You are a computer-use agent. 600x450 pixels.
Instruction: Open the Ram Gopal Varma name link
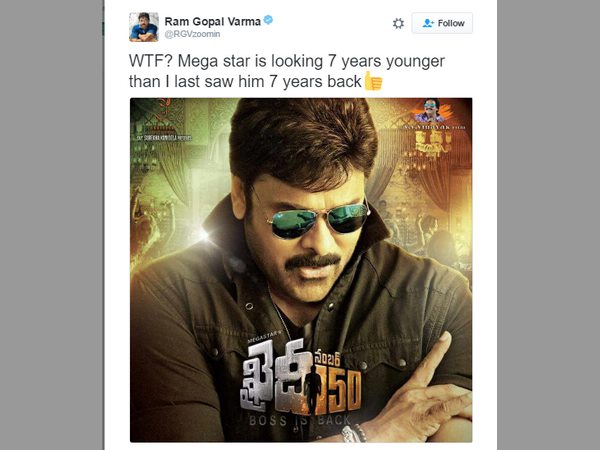pyautogui.click(x=212, y=21)
